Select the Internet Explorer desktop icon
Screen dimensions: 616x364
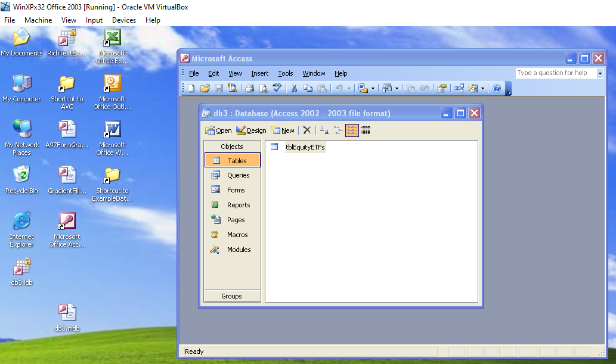[x=21, y=230]
